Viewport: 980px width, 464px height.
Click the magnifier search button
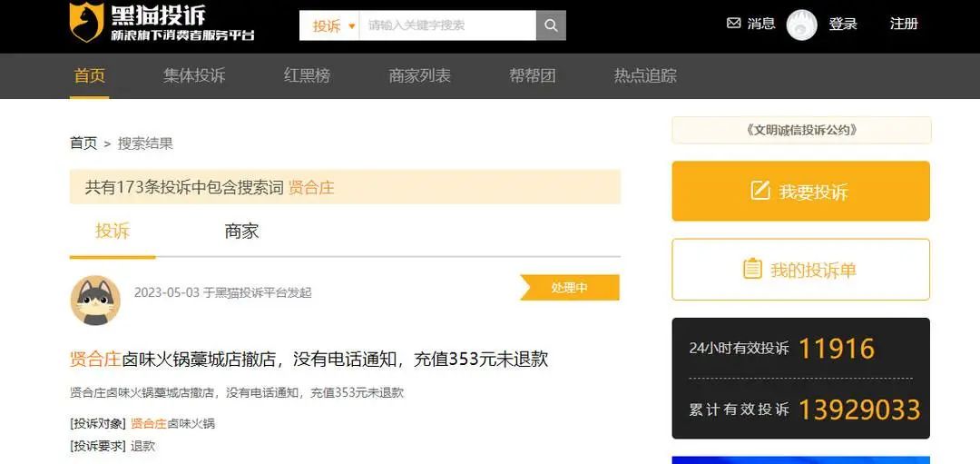coord(551,25)
